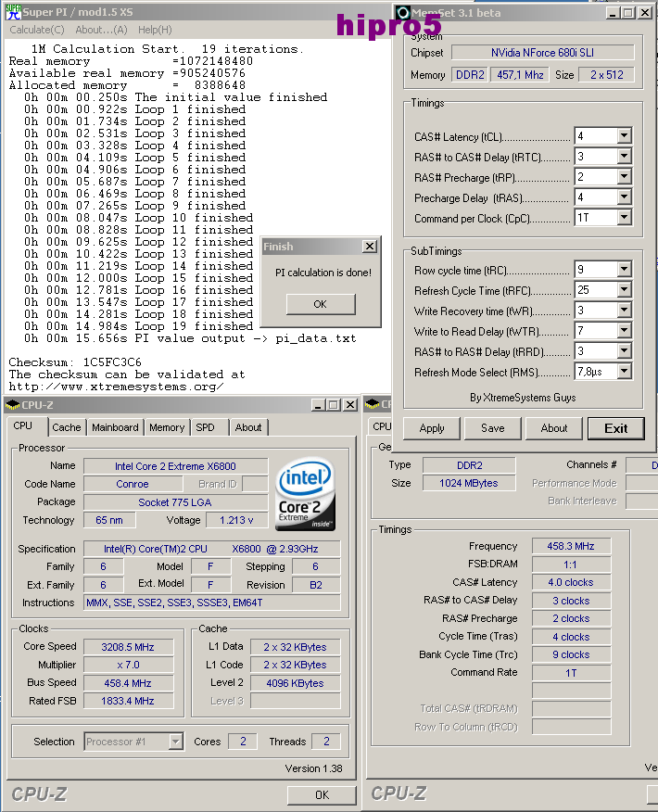Click the Exit button in MemSet

point(615,428)
